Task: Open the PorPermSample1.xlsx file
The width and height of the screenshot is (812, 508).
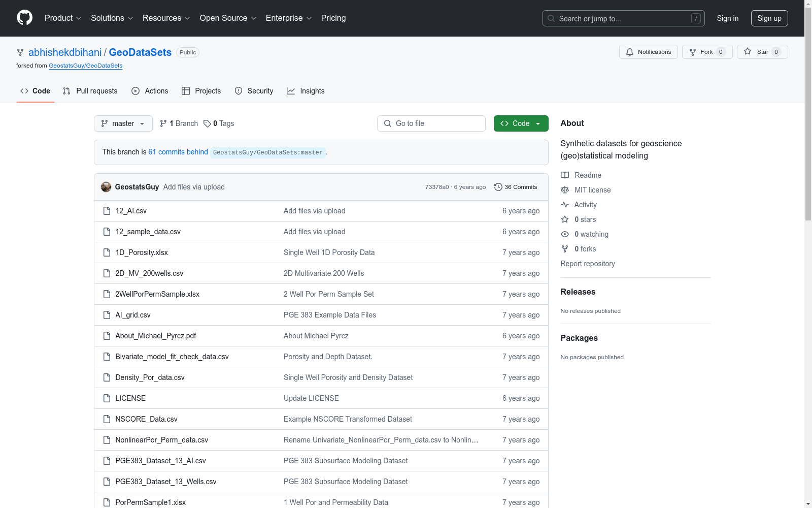Action: point(150,502)
